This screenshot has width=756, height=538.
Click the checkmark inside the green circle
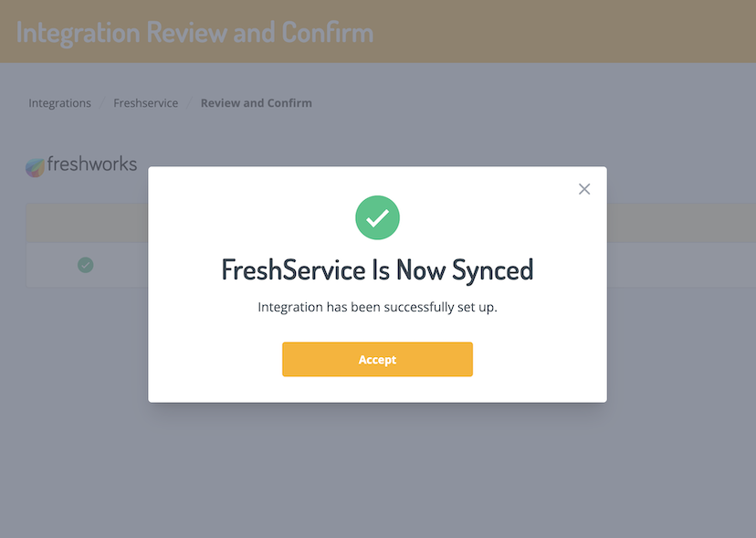tap(377, 217)
